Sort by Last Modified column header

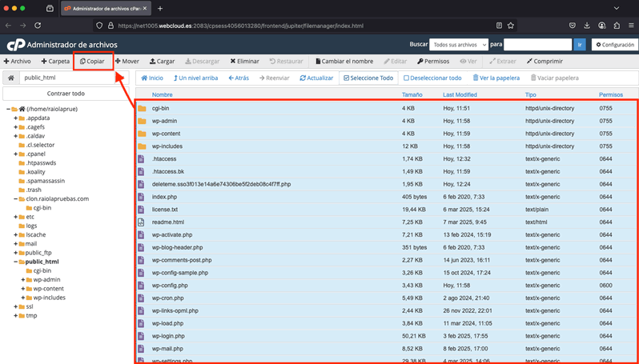pos(460,95)
